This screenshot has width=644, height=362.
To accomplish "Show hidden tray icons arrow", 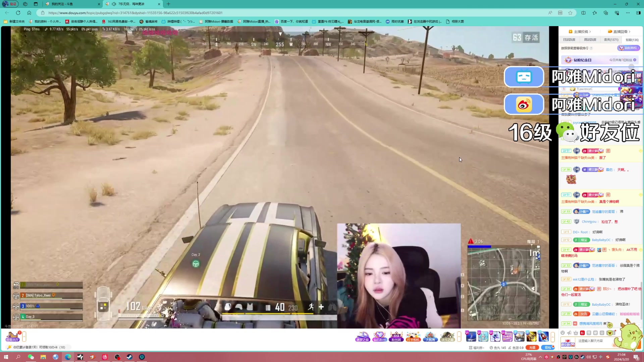I will [540, 357].
